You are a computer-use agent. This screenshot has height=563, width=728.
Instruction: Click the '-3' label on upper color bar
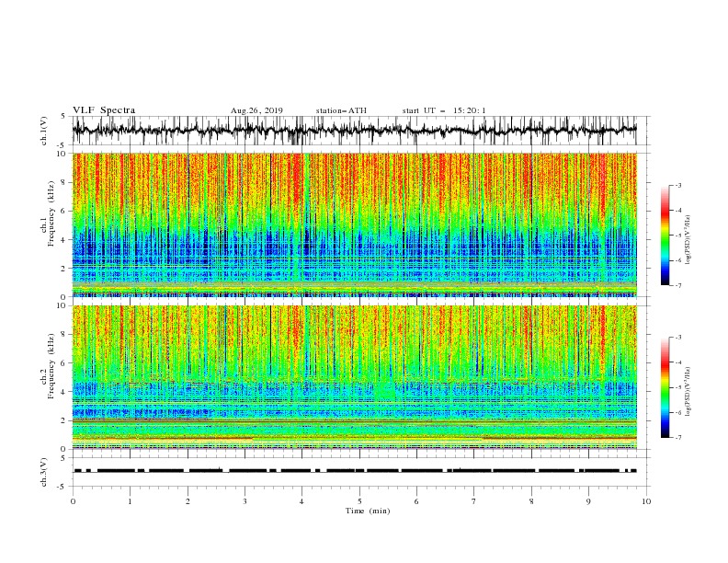[x=677, y=185]
